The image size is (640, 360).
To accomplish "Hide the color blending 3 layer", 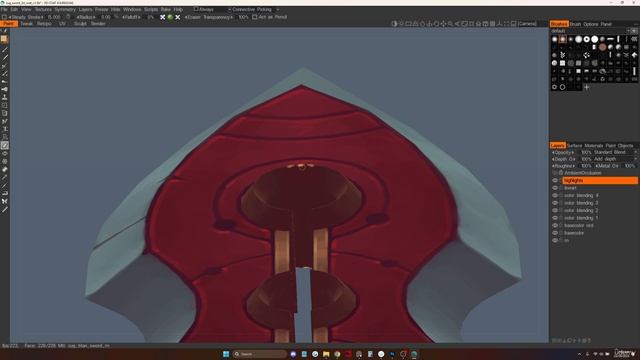I will tap(555, 203).
